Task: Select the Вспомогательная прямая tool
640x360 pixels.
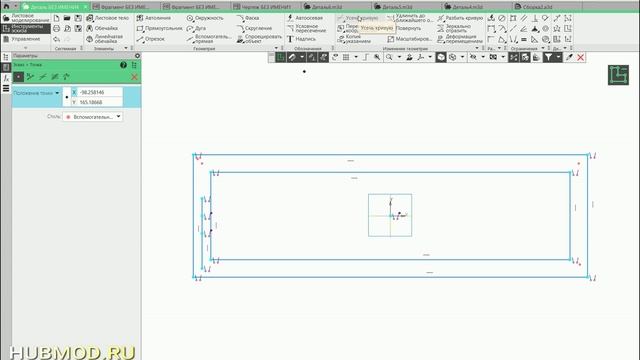Action: click(x=209, y=39)
